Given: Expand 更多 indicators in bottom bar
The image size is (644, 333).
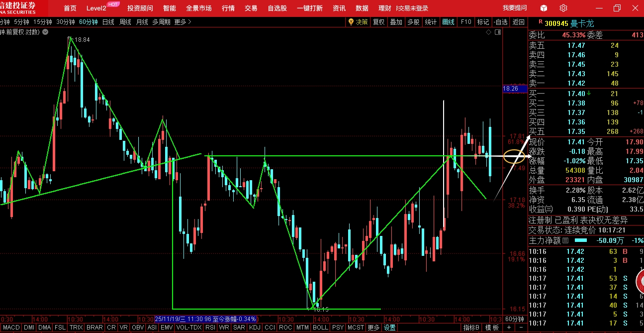Looking at the screenshot, I should (373, 328).
